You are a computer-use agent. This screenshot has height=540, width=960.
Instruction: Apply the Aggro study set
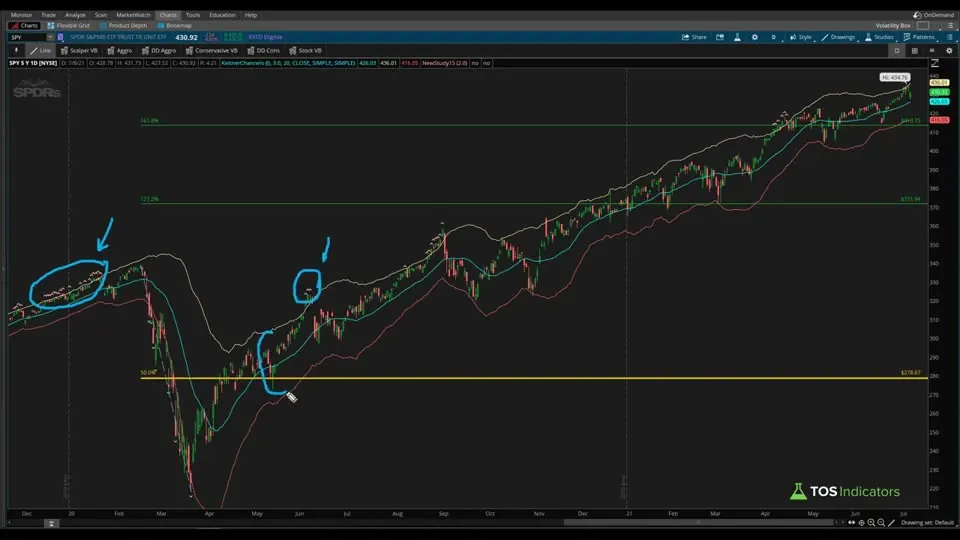coord(119,51)
